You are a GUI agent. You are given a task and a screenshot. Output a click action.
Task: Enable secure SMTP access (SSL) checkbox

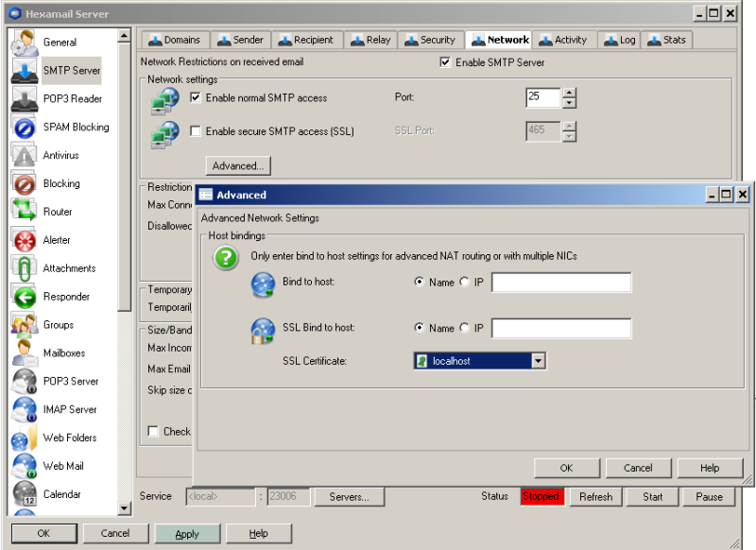click(196, 131)
